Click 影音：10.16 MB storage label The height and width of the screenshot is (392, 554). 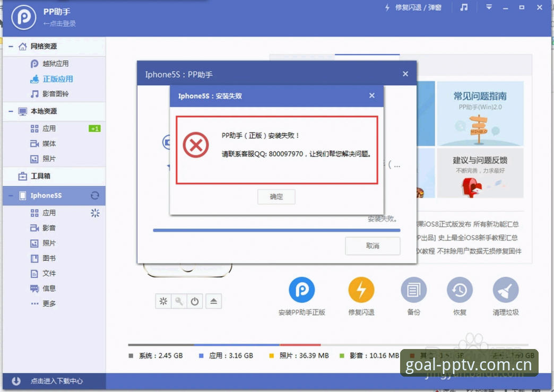pyautogui.click(x=369, y=355)
